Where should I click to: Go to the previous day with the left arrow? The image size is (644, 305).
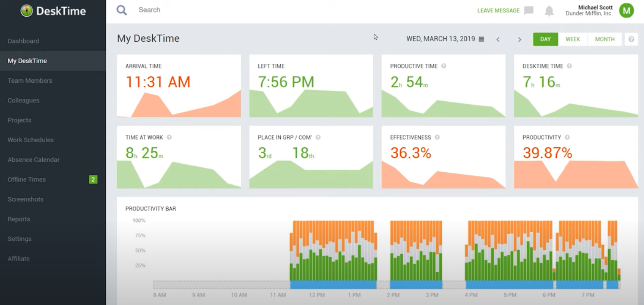(498, 39)
